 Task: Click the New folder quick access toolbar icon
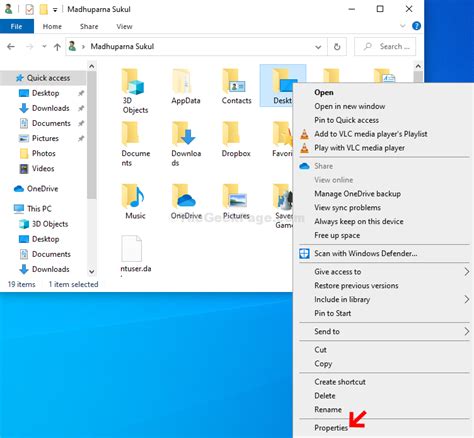(44, 9)
